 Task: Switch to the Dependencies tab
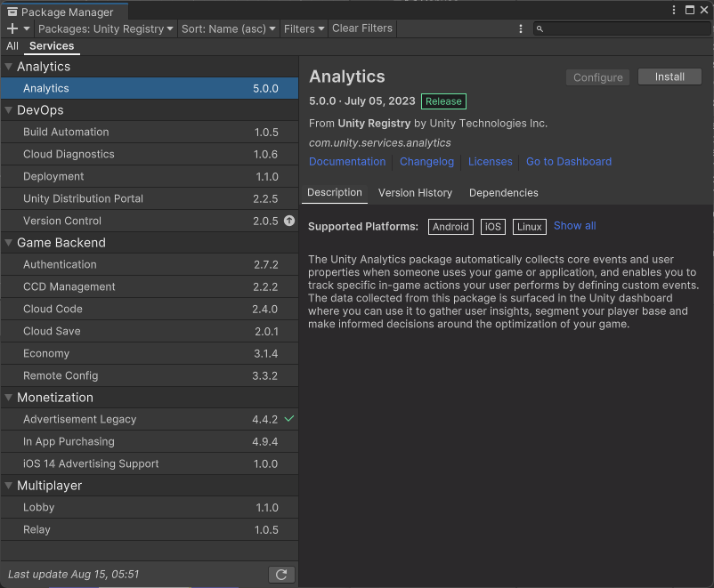tap(503, 193)
